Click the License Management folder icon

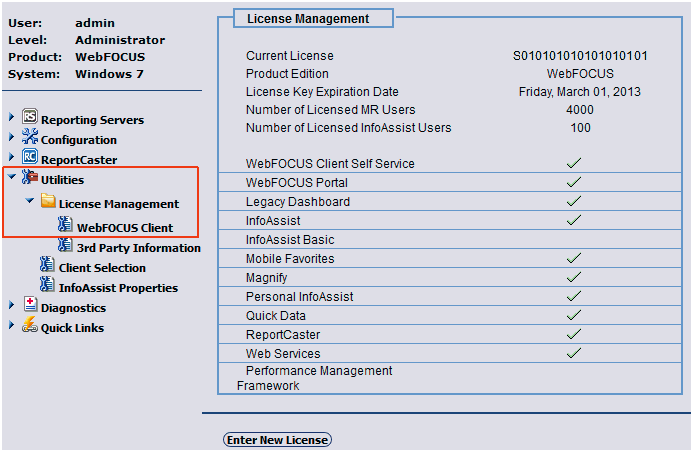(48, 201)
